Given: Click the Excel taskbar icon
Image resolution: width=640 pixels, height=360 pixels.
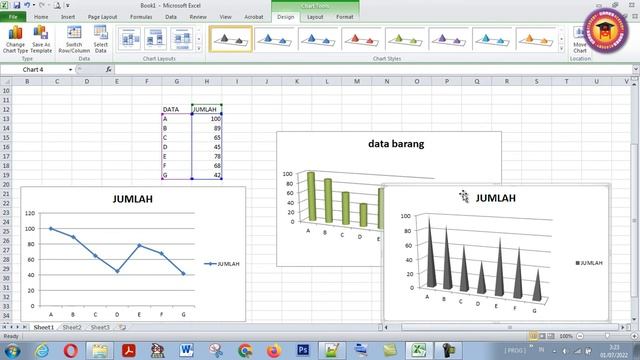Looking at the screenshot, I should click(419, 351).
